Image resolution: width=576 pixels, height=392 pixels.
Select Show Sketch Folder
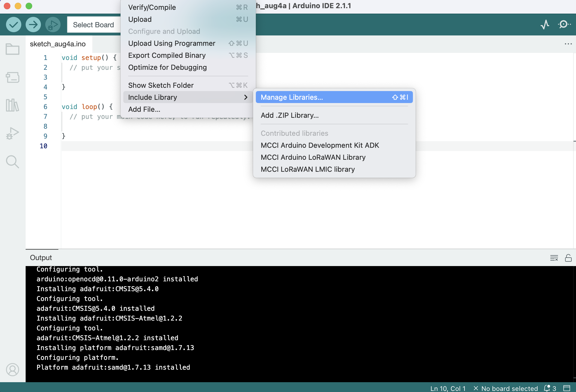pos(188,85)
